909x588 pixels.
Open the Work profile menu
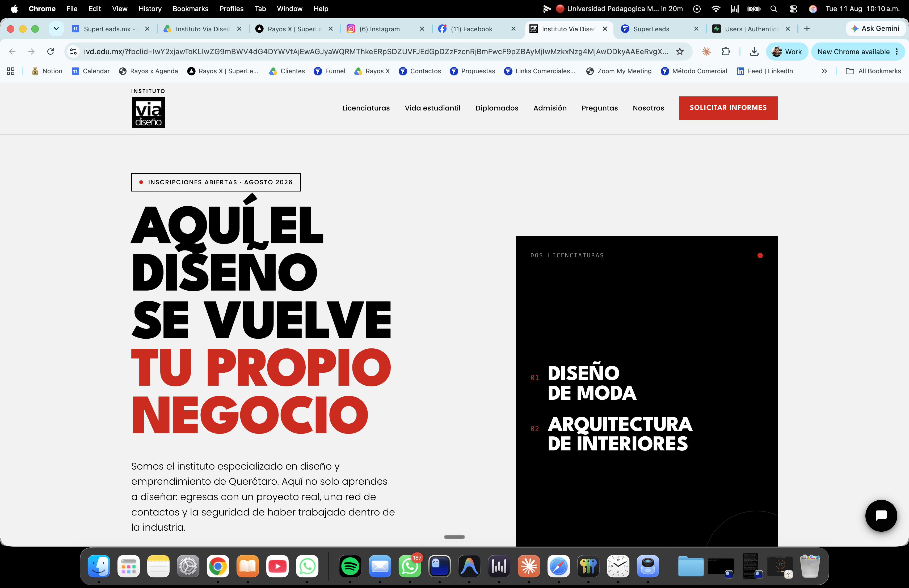pos(787,52)
